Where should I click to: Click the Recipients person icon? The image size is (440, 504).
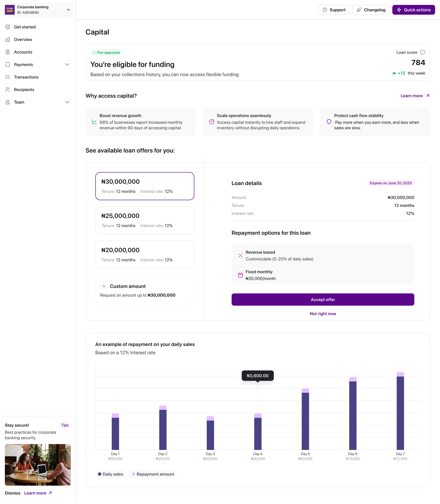coord(8,90)
